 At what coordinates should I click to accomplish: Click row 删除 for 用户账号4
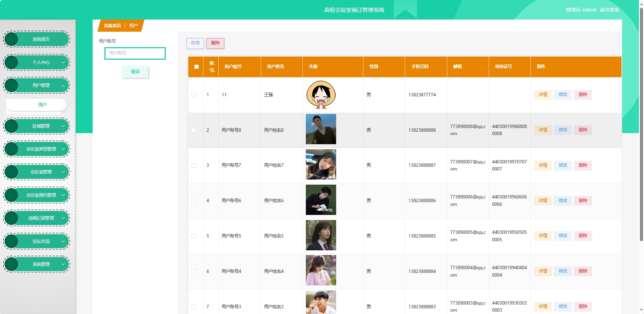click(x=583, y=271)
